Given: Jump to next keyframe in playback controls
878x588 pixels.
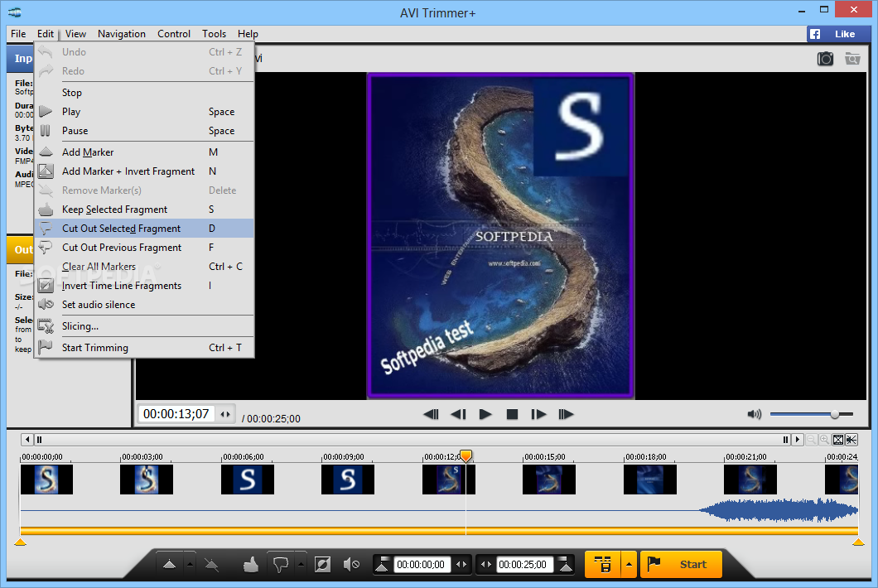Looking at the screenshot, I should (566, 414).
